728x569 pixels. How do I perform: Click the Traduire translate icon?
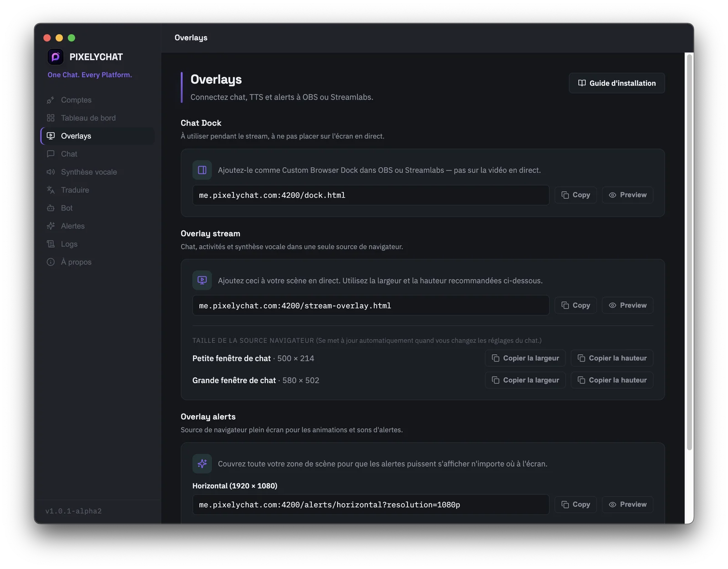click(x=51, y=190)
